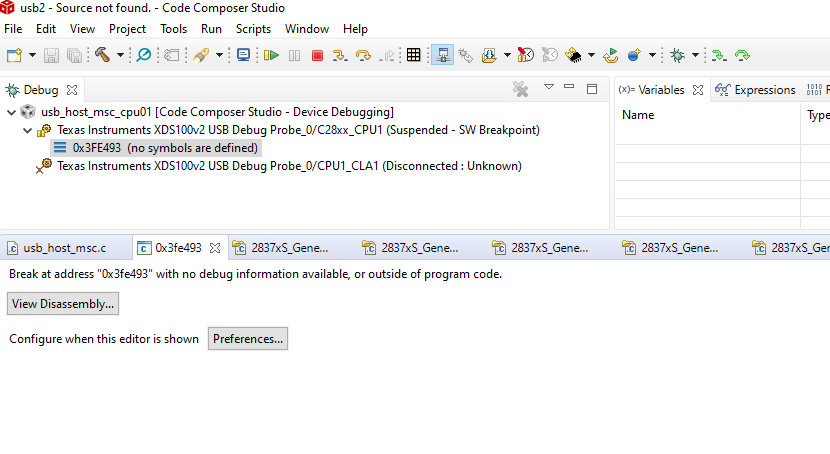Click the Step Into icon
The height and width of the screenshot is (454, 830).
coord(341,55)
